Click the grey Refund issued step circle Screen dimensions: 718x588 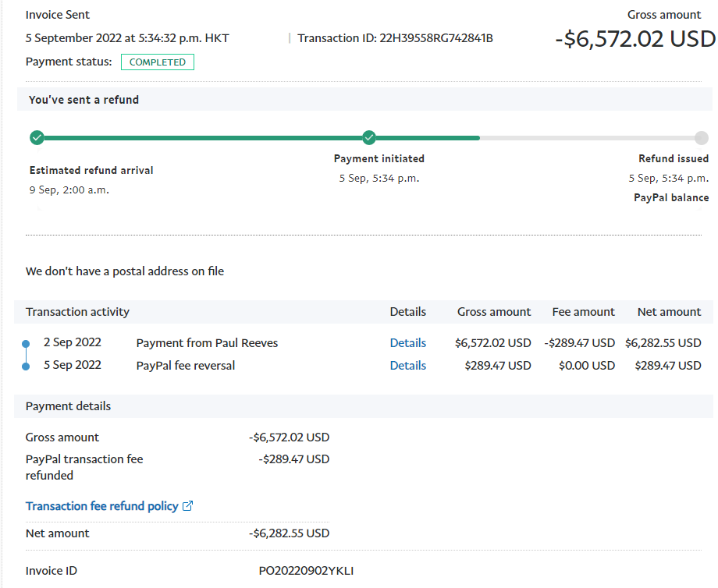point(701,138)
